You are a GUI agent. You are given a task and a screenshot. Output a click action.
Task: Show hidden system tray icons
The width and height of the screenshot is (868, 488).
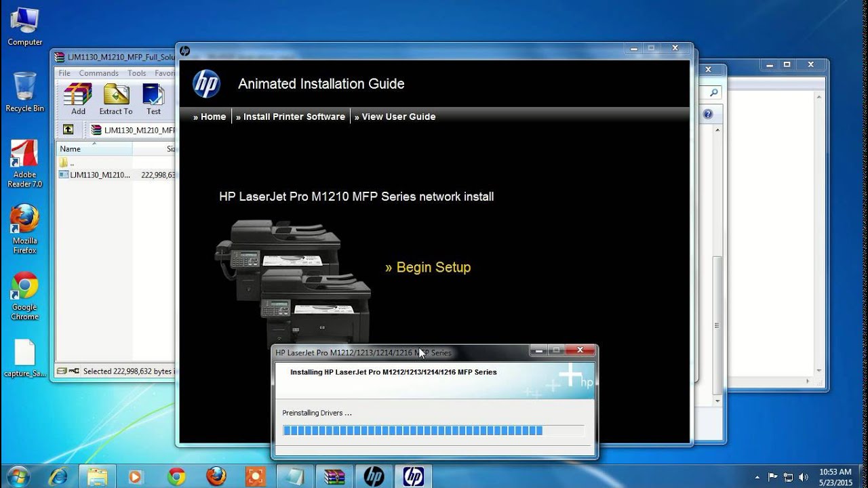click(757, 476)
